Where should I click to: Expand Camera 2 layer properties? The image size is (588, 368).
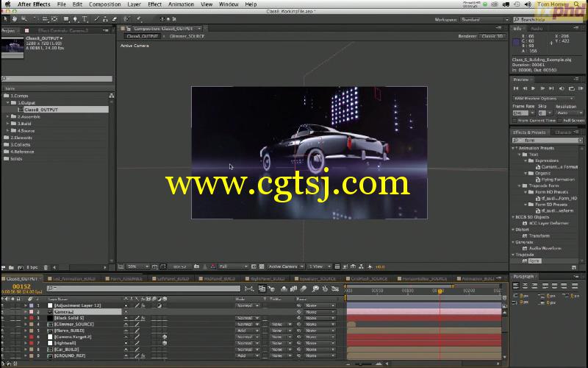point(26,312)
